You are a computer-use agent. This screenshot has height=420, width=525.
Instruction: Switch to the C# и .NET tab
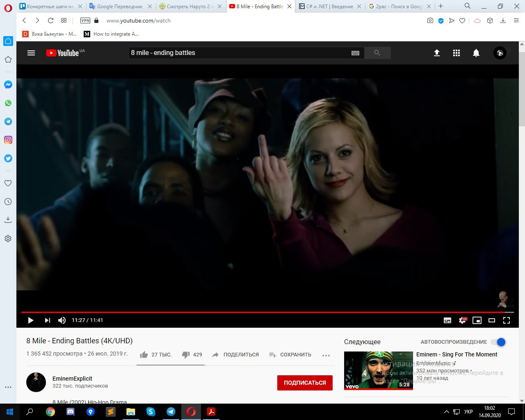[x=330, y=7]
